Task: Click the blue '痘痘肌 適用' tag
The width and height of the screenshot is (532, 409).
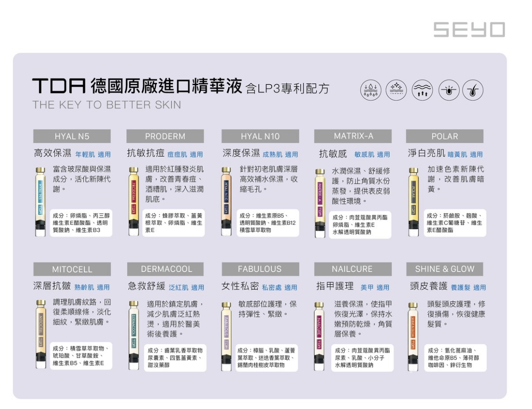Action: pyautogui.click(x=185, y=155)
